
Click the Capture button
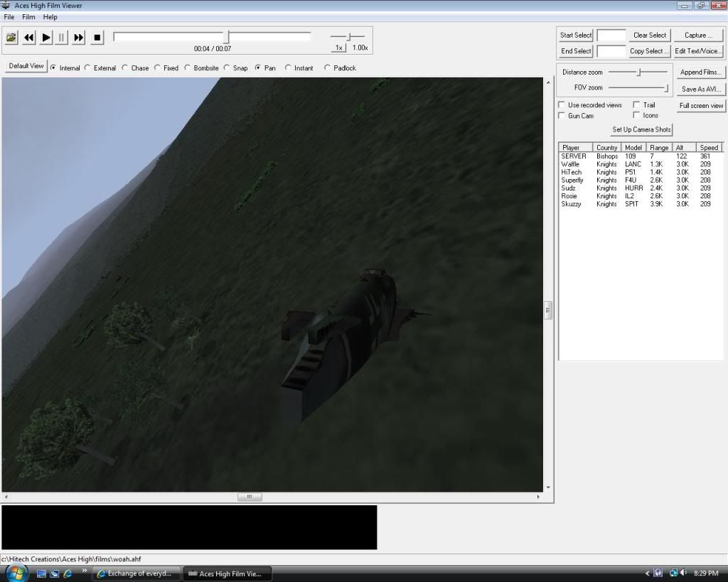(x=698, y=36)
